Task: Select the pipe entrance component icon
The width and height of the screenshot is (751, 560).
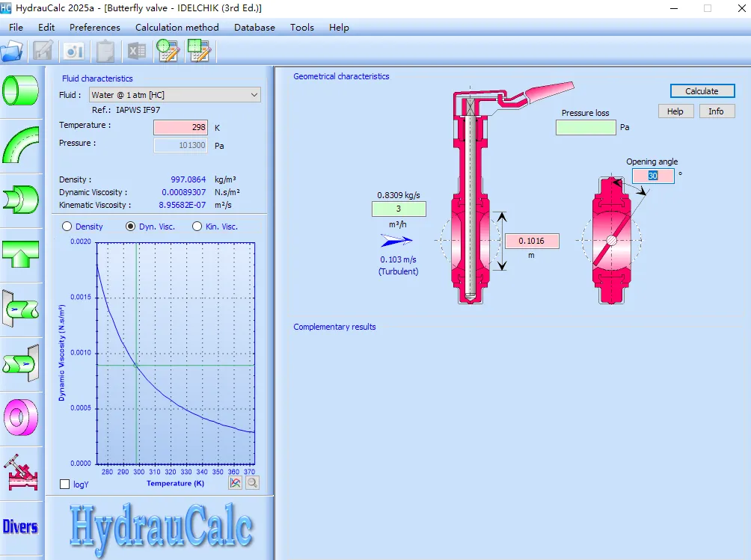Action: point(21,309)
